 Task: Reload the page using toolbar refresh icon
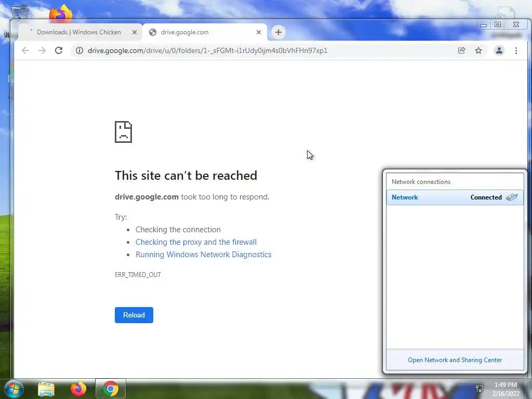pos(59,50)
